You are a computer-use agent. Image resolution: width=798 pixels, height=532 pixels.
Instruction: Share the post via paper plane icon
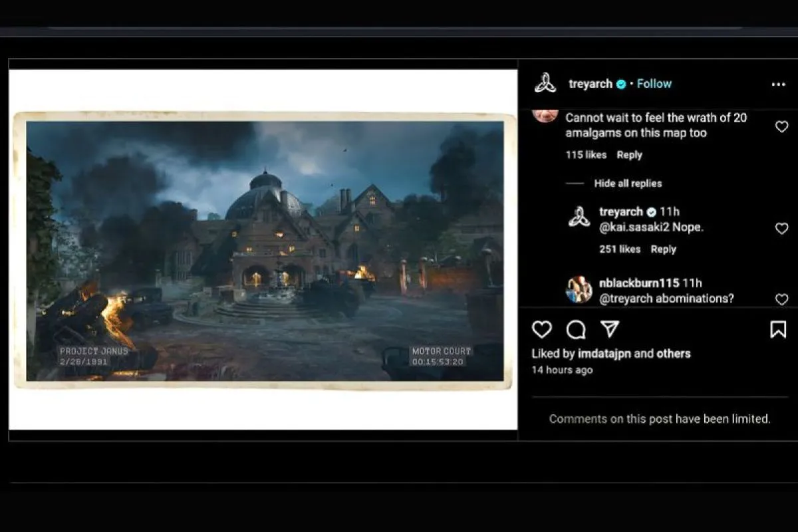pos(610,329)
